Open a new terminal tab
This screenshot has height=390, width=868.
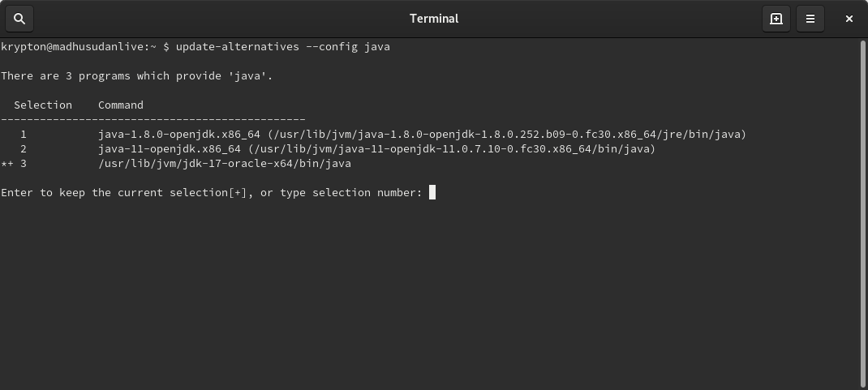pos(776,19)
